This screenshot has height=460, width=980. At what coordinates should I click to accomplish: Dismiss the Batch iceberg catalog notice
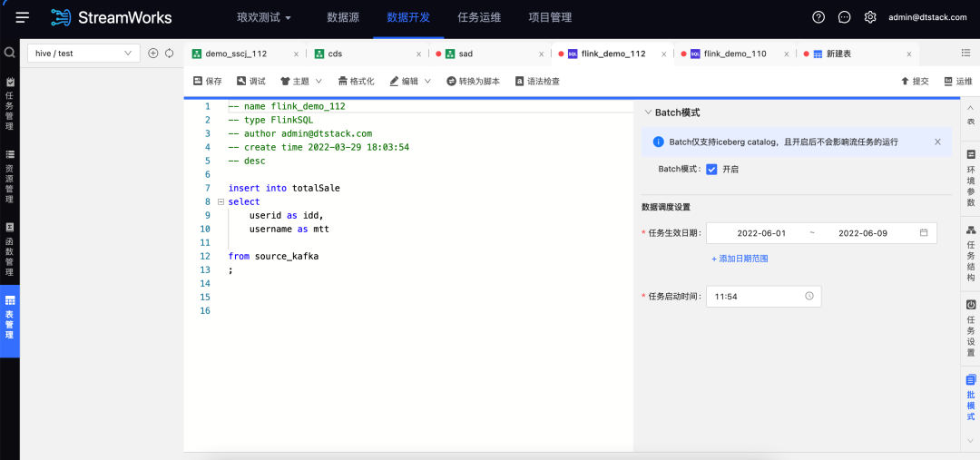click(937, 142)
